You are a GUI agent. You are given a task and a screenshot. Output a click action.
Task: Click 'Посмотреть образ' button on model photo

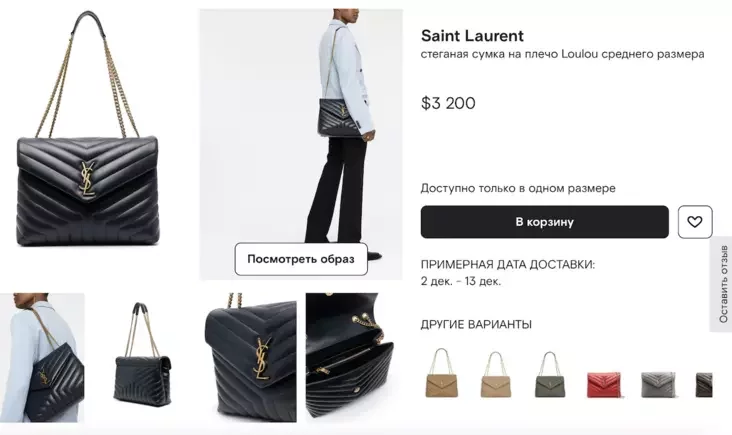point(301,259)
